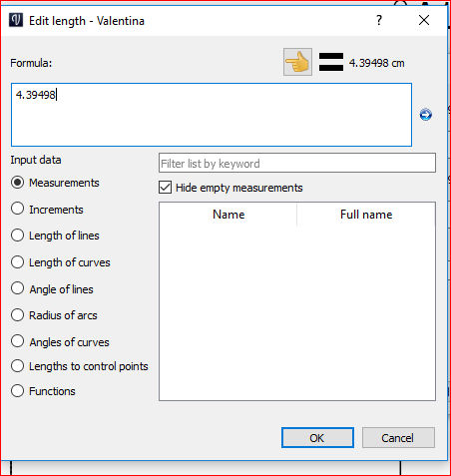Click the black equals sign icon

[x=331, y=62]
